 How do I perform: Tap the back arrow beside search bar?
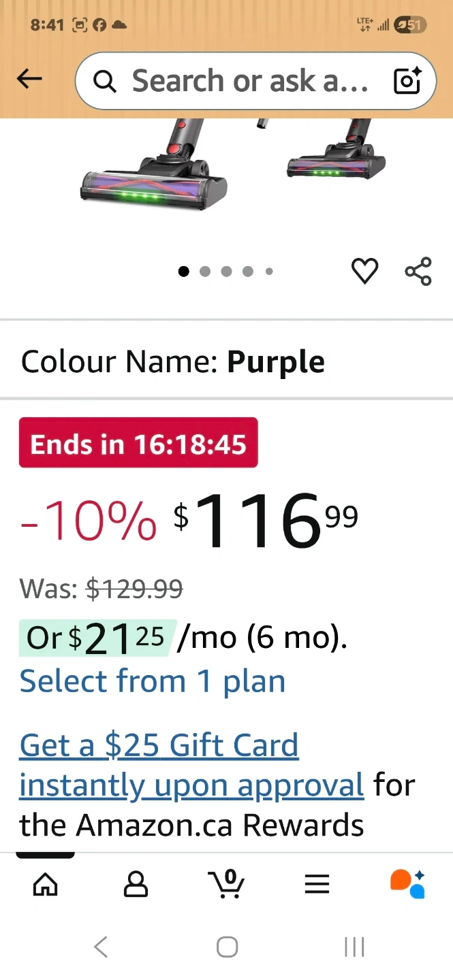[29, 80]
